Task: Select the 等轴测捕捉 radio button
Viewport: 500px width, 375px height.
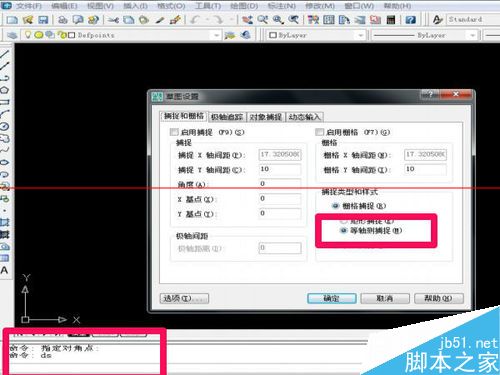Action: (343, 231)
